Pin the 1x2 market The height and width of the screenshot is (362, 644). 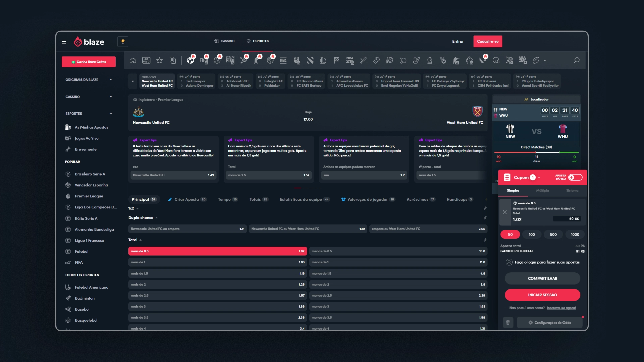click(x=485, y=208)
